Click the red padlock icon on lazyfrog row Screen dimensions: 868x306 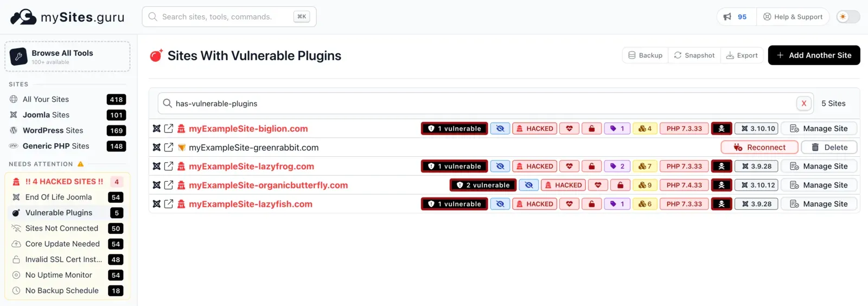(x=591, y=166)
